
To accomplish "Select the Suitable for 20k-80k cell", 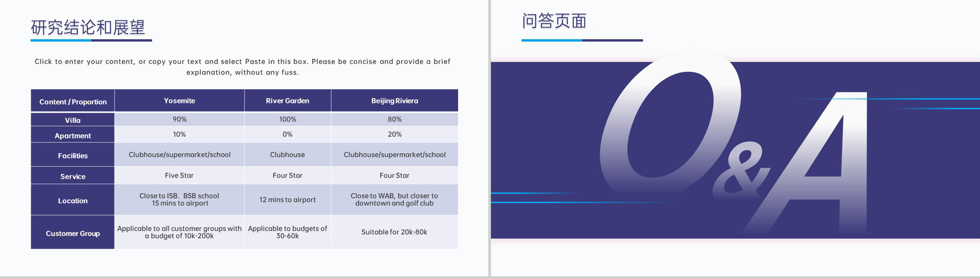I will (395, 232).
